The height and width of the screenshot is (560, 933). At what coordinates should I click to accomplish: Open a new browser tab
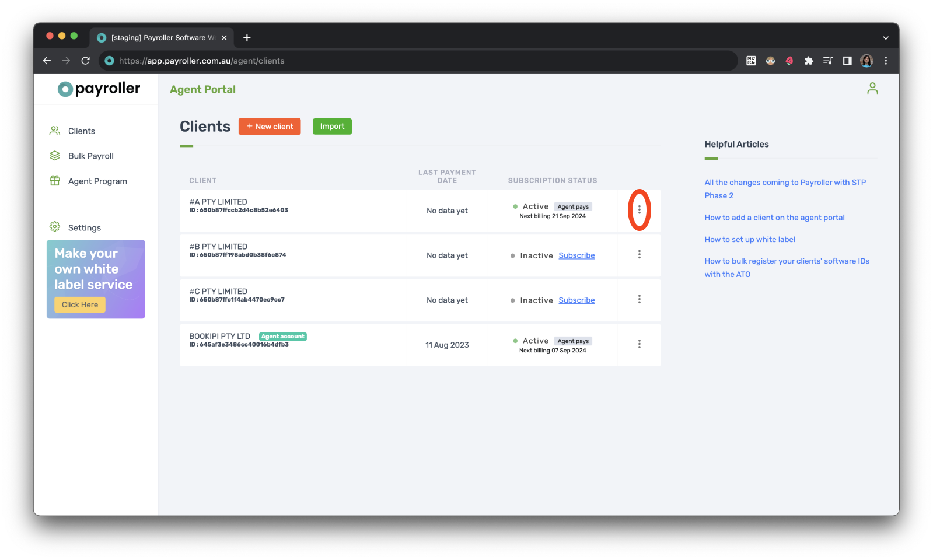247,38
